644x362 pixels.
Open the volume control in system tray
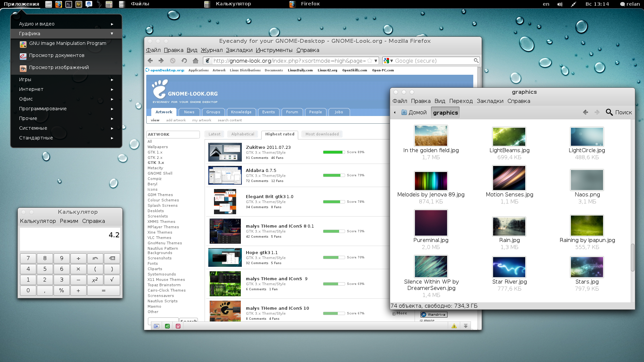[x=560, y=4]
